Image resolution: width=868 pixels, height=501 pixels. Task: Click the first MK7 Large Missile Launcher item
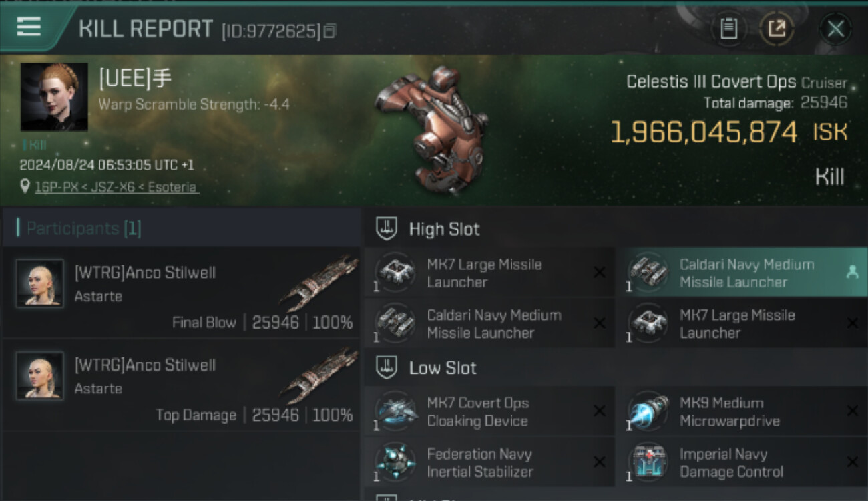489,273
